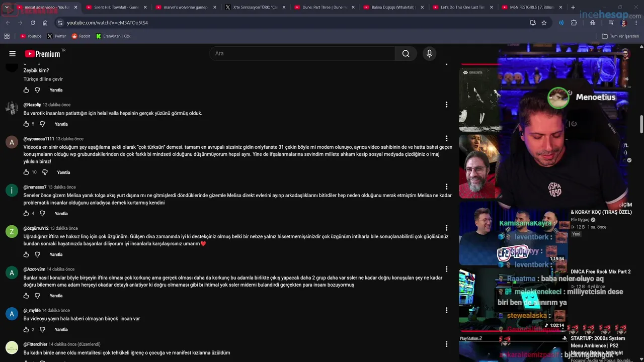Click 'Türkçe diline çevir' translate link
This screenshot has height=362, width=644.
(x=43, y=79)
